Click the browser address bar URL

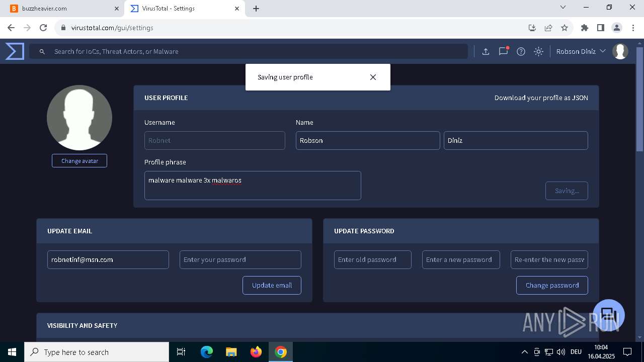[x=112, y=28]
